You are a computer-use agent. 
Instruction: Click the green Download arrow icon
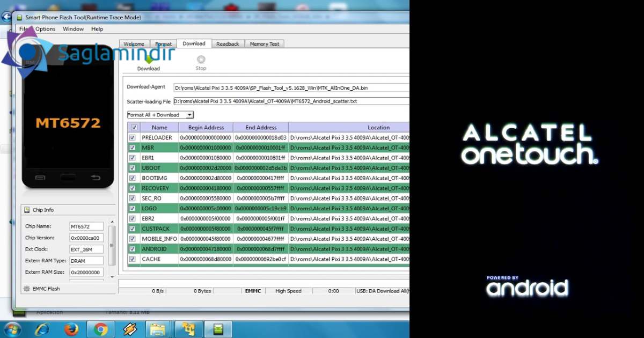coord(149,59)
